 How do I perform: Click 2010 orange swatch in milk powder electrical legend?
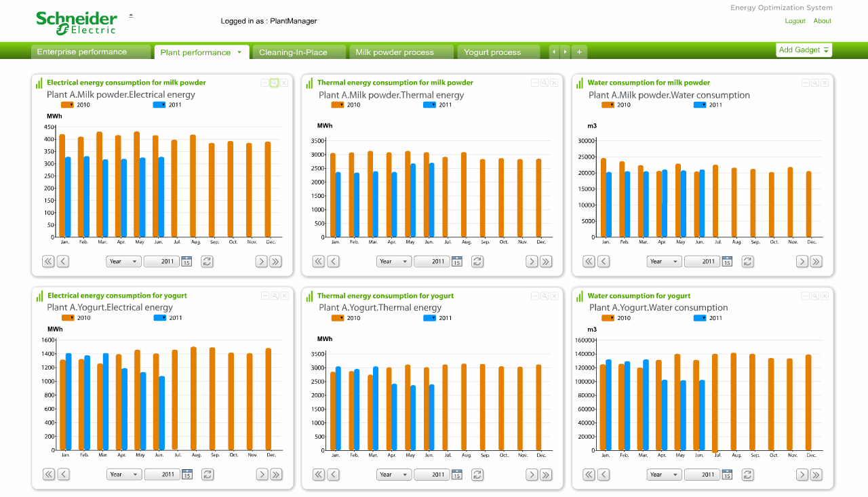click(x=67, y=105)
